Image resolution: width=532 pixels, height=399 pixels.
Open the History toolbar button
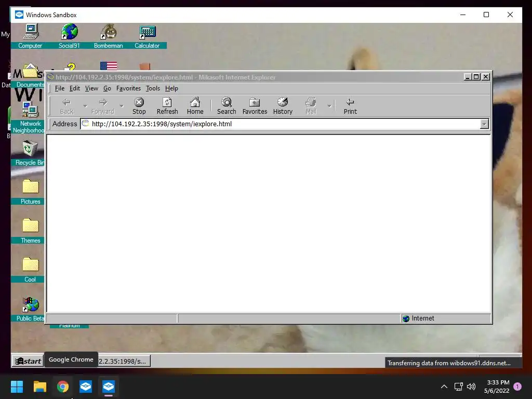click(283, 106)
